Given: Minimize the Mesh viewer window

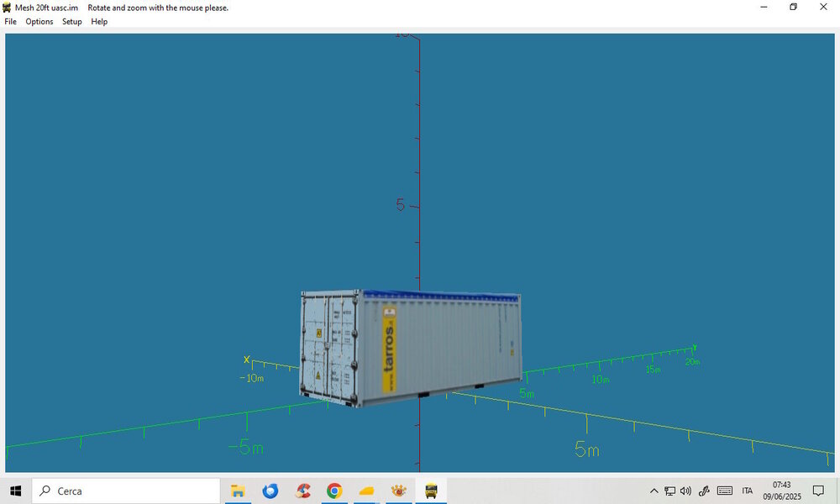Looking at the screenshot, I should (x=764, y=8).
